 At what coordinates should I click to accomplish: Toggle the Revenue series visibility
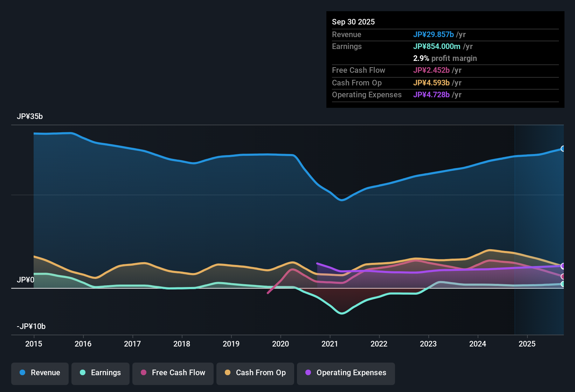(x=40, y=373)
